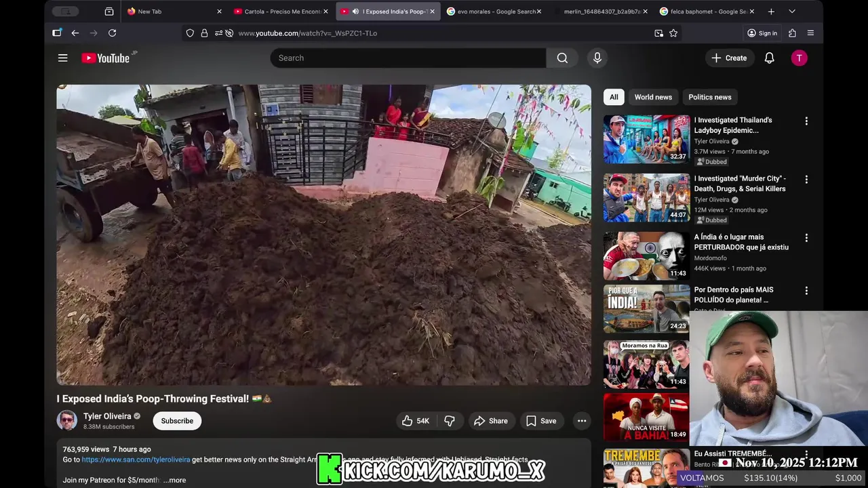
Task: Open Murder City video thumbnail
Action: click(646, 197)
